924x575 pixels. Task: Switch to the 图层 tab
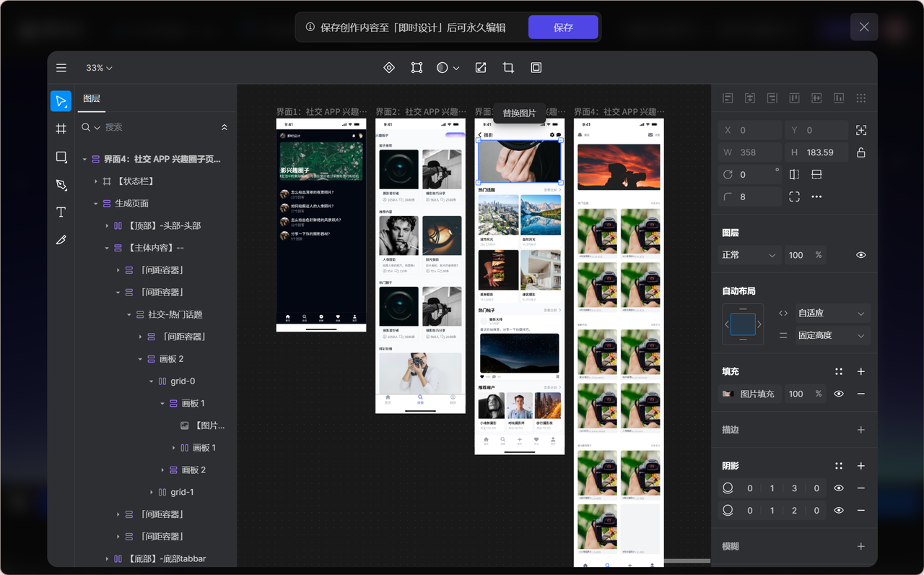point(92,99)
